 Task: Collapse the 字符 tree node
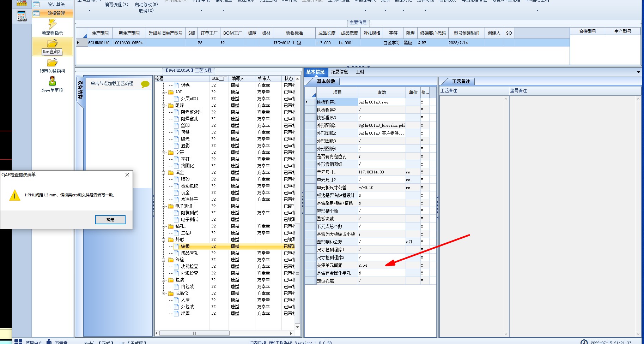[x=164, y=153]
